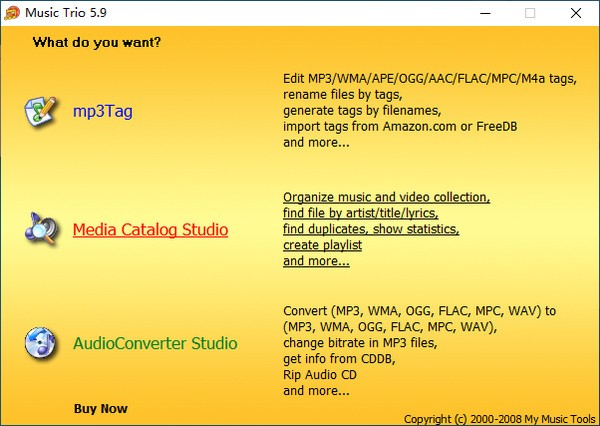
Task: Launch Media Catalog Studio link
Action: pyautogui.click(x=150, y=230)
